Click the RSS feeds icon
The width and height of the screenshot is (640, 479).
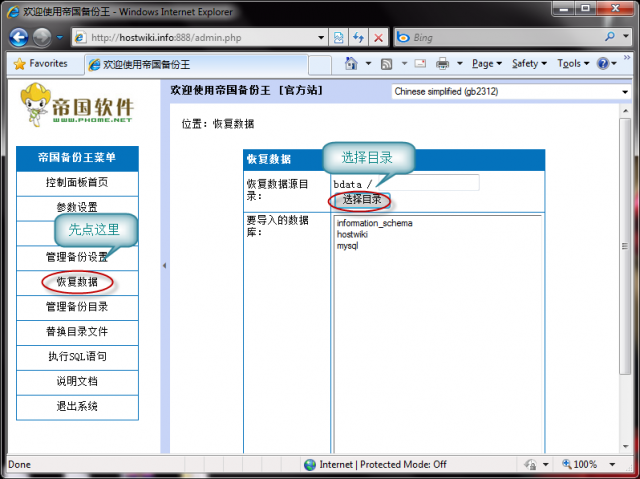385,64
